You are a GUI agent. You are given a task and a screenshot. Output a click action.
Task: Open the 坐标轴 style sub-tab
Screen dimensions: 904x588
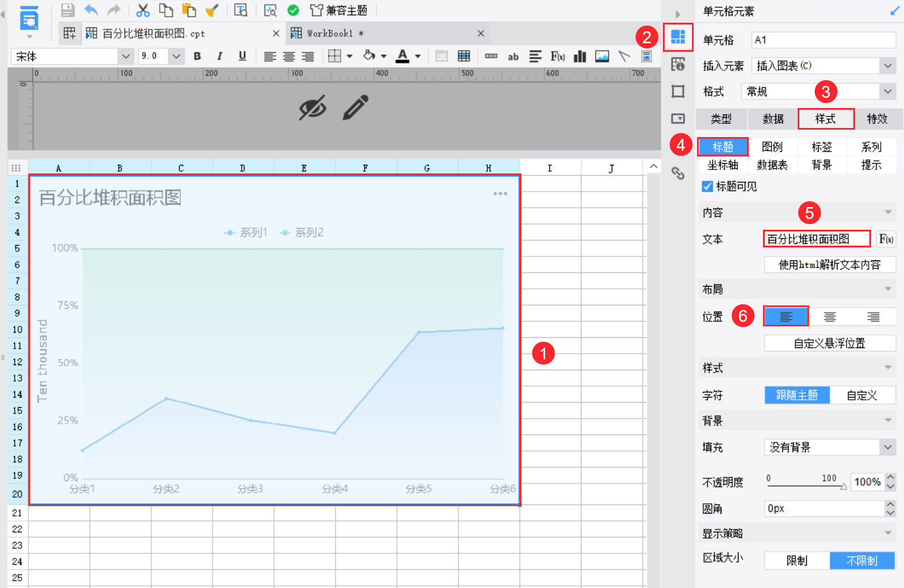(x=723, y=165)
